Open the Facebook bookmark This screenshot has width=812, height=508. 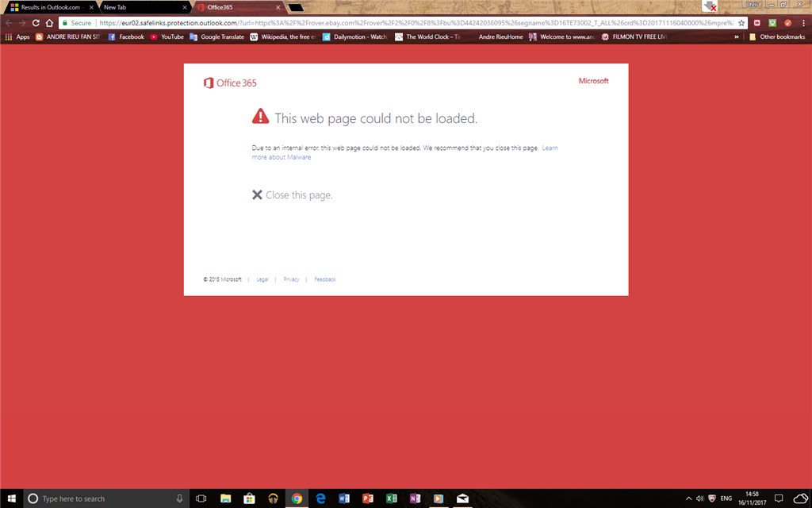point(126,37)
